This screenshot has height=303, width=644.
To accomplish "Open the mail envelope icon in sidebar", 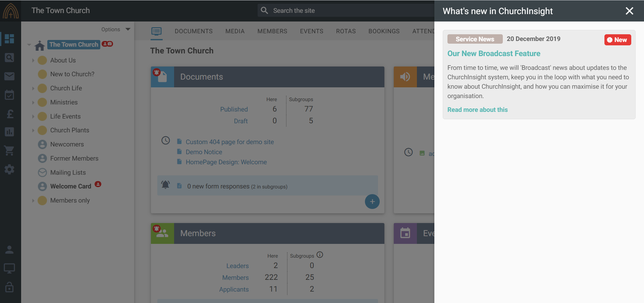I will (x=9, y=76).
